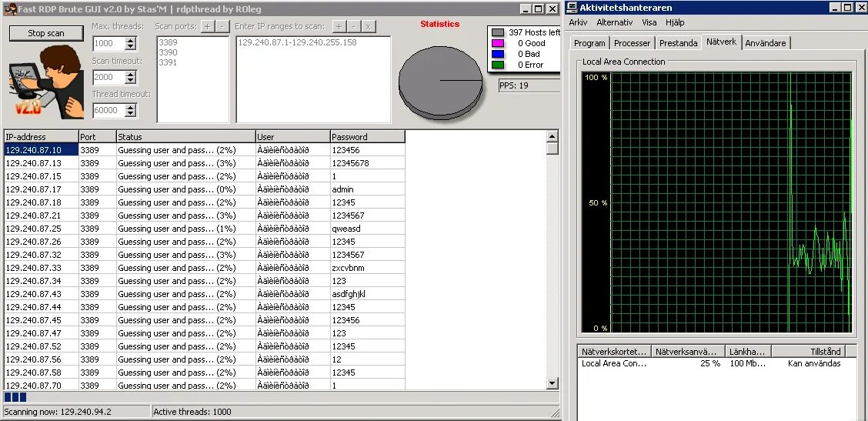This screenshot has height=421, width=868.
Task: Select port 3390 in Scan ports list
Action: (168, 52)
